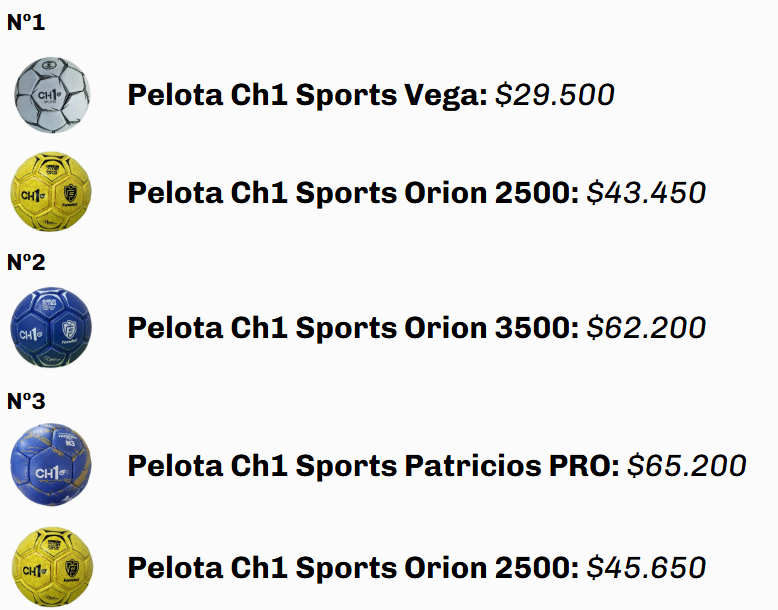
Task: Open the last Orion 2500 title under Nº3
Action: pyautogui.click(x=352, y=568)
